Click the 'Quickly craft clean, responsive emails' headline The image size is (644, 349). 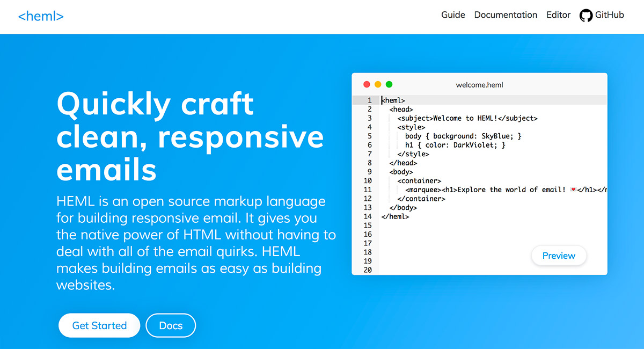(190, 137)
